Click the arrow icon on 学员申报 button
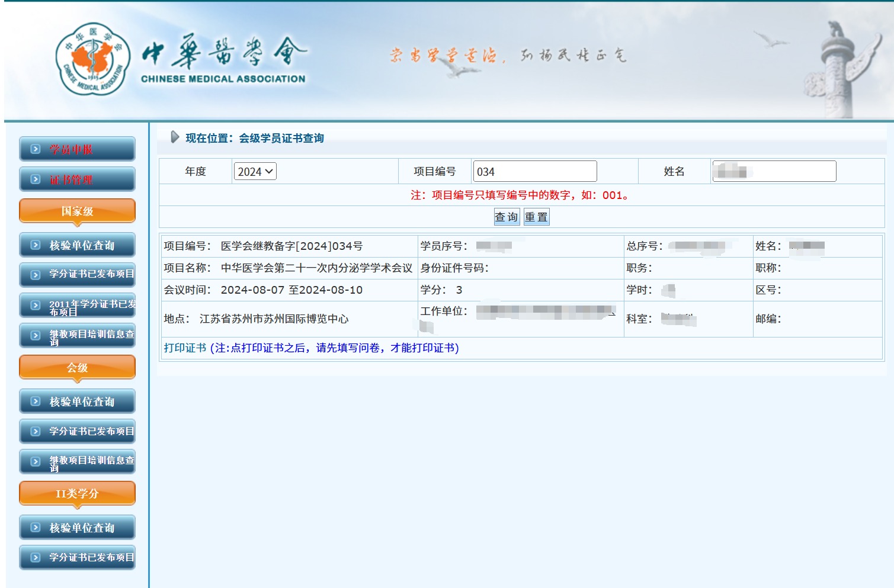Viewport: 894px width, 588px height. click(x=36, y=149)
